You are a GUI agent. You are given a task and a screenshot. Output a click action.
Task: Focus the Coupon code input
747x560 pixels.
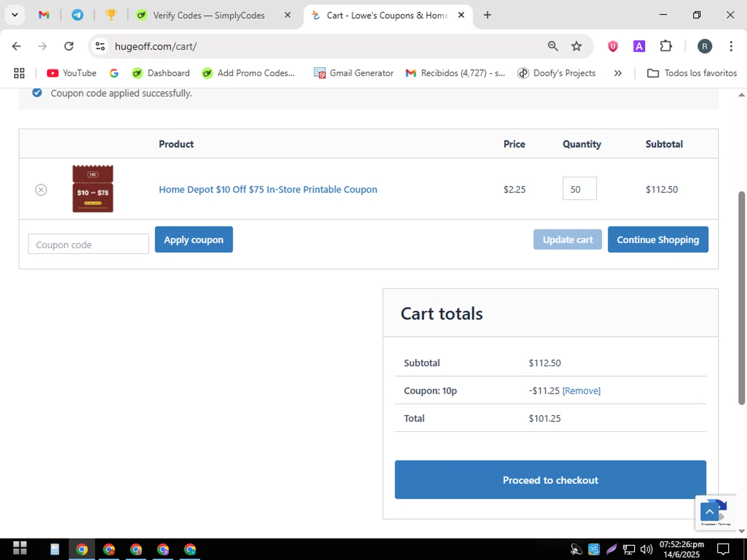pyautogui.click(x=88, y=244)
